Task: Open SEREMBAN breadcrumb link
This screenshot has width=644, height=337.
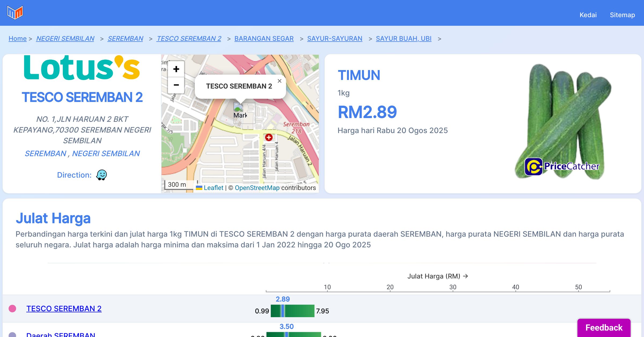Action: 125,39
